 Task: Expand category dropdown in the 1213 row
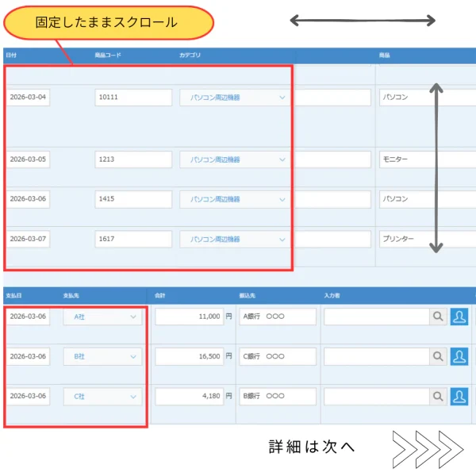234,159
